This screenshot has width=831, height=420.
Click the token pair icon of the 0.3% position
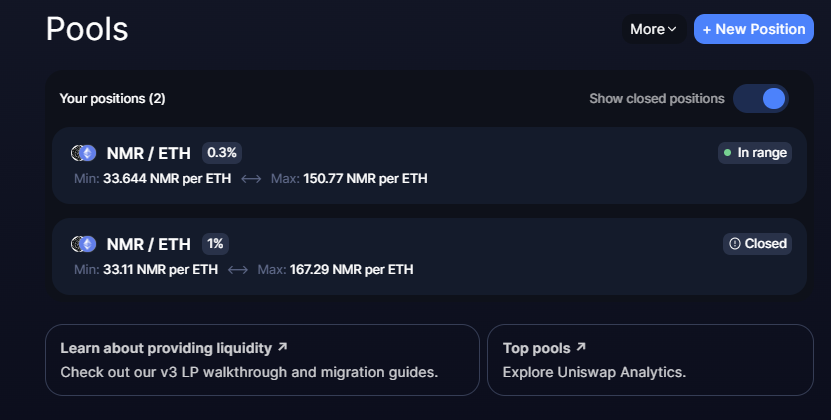[83, 153]
